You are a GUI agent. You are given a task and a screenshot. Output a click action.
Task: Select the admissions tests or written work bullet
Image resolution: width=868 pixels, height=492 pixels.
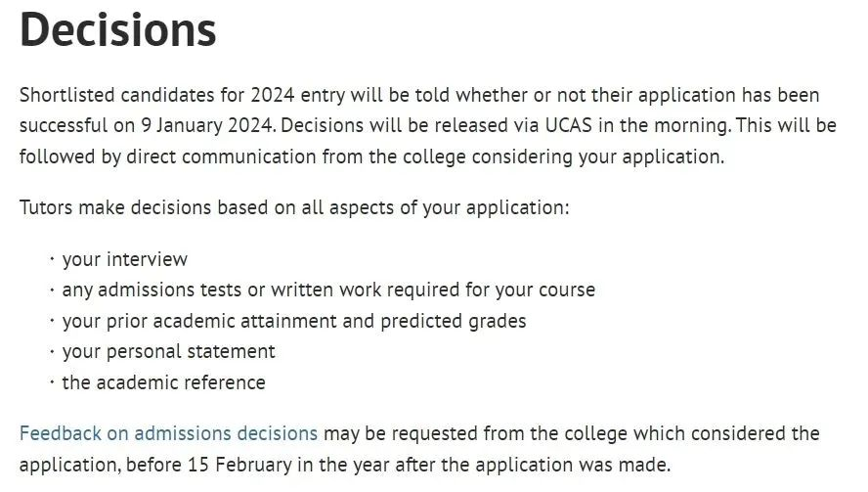(x=328, y=290)
